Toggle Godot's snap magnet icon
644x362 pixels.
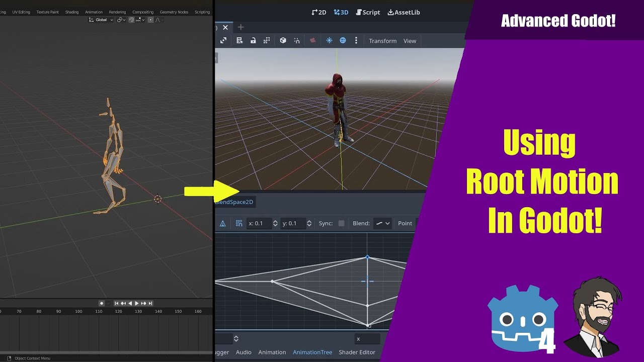[x=297, y=41]
